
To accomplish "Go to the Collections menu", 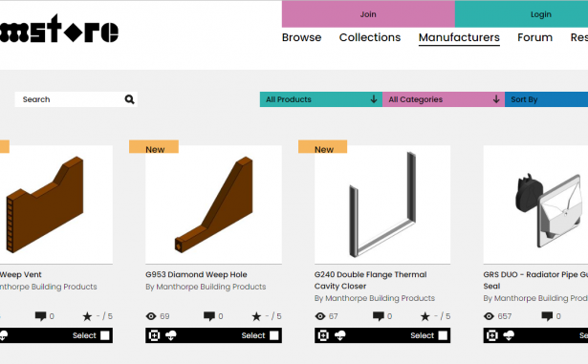I will (370, 37).
